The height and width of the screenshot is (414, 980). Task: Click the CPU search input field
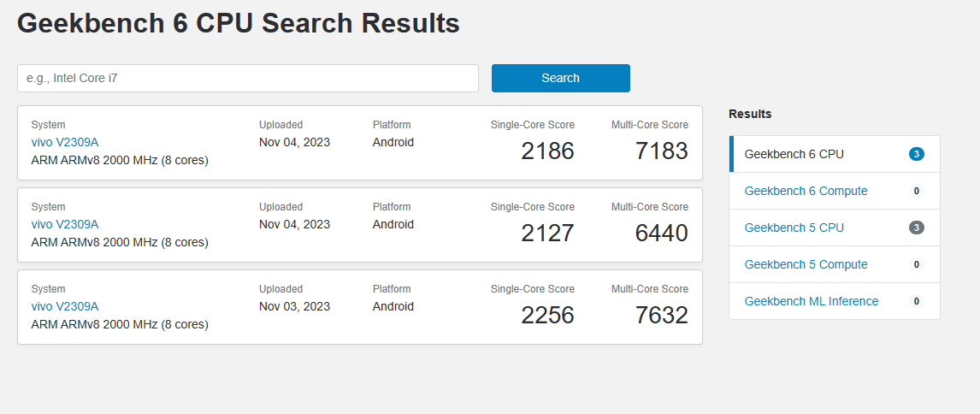(247, 78)
